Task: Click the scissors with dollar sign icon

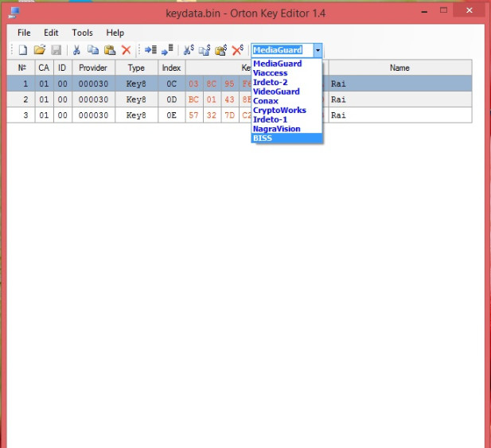Action: pos(189,50)
